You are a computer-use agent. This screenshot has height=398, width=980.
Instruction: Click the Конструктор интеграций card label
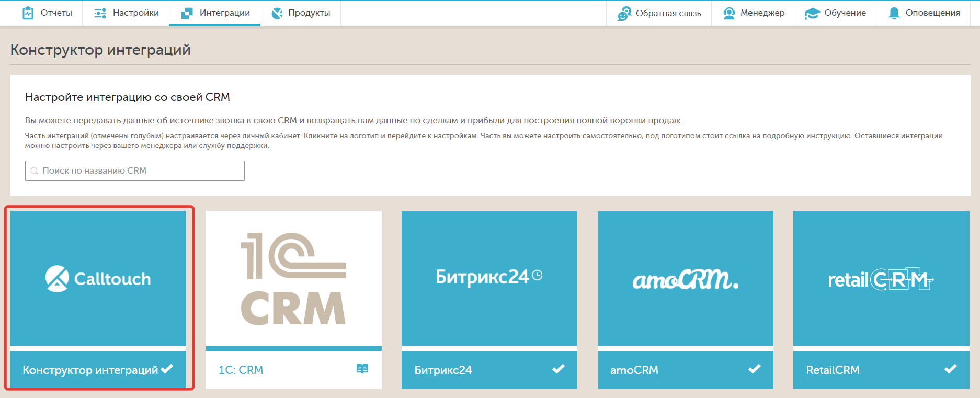(90, 370)
